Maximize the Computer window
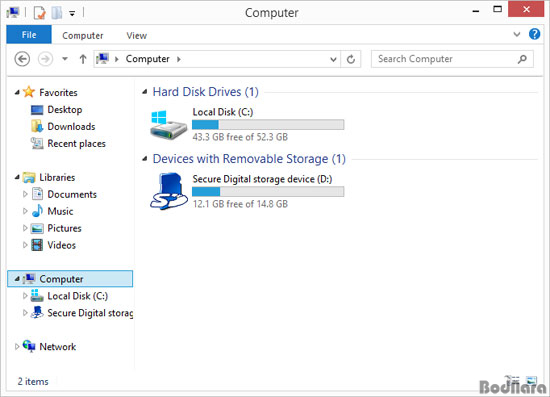Image resolution: width=550 pixels, height=397 pixels. (497, 9)
